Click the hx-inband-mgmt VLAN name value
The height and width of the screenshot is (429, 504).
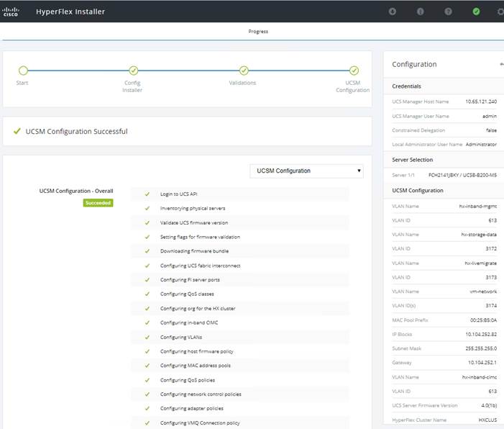pyautogui.click(x=478, y=207)
